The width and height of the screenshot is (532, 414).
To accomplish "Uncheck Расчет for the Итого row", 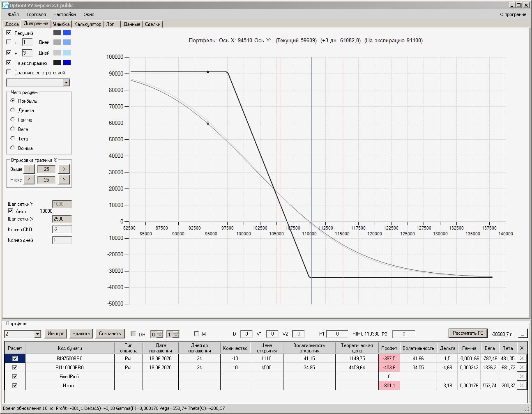I will [x=15, y=386].
